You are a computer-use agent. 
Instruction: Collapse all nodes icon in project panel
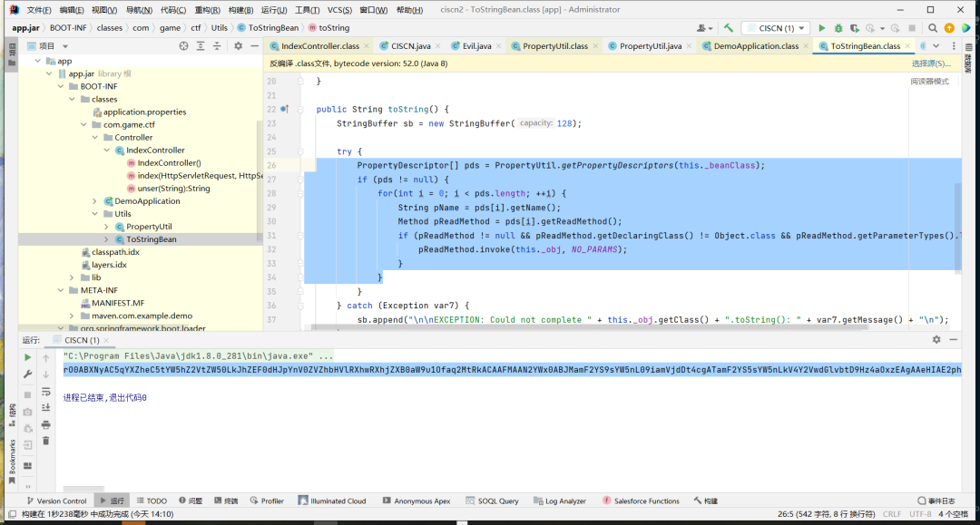217,46
